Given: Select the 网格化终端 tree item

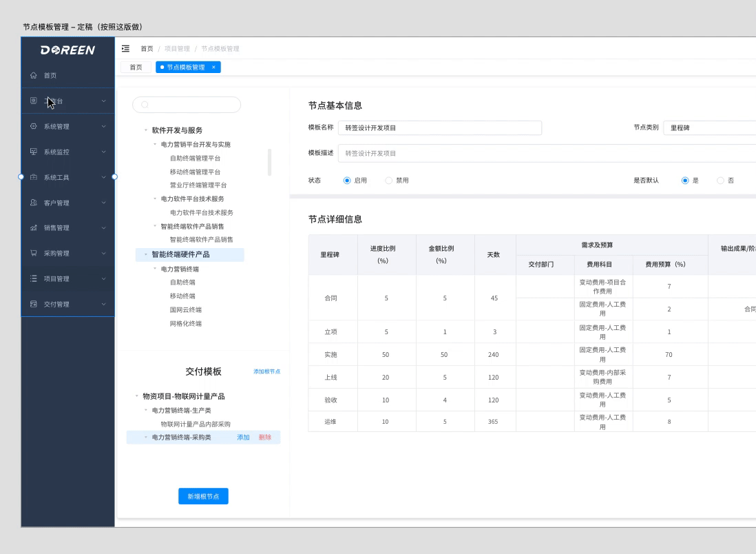Looking at the screenshot, I should click(x=186, y=324).
